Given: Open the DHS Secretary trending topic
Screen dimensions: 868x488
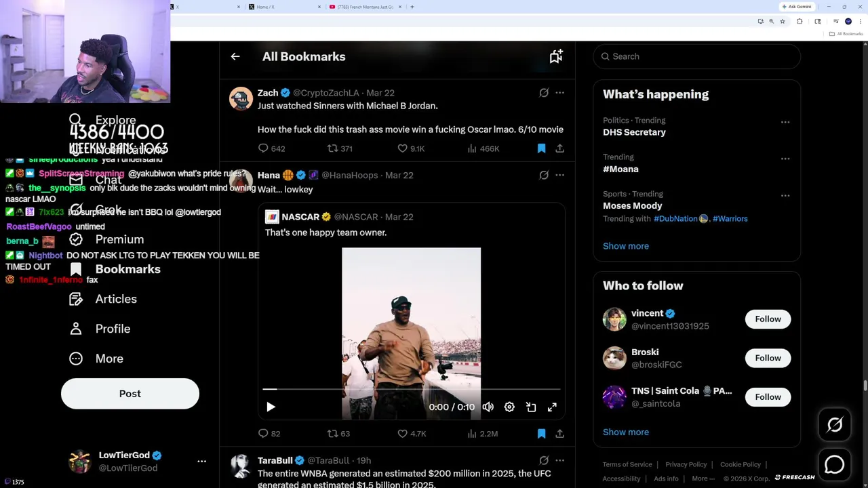Looking at the screenshot, I should coord(634,132).
